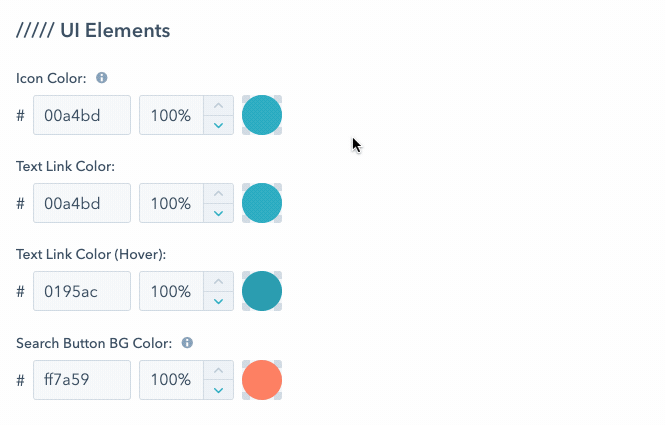Click the Icon Color hex field
The image size is (665, 425).
pyautogui.click(x=82, y=115)
